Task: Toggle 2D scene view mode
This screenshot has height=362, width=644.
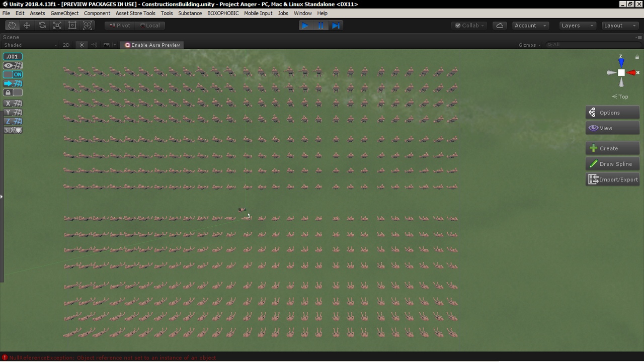Action: tap(66, 45)
